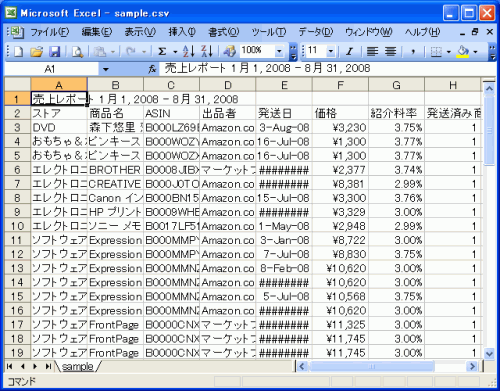Open the 挿入(I) menu
Image resolution: width=500 pixels, height=391 pixels.
click(x=182, y=32)
